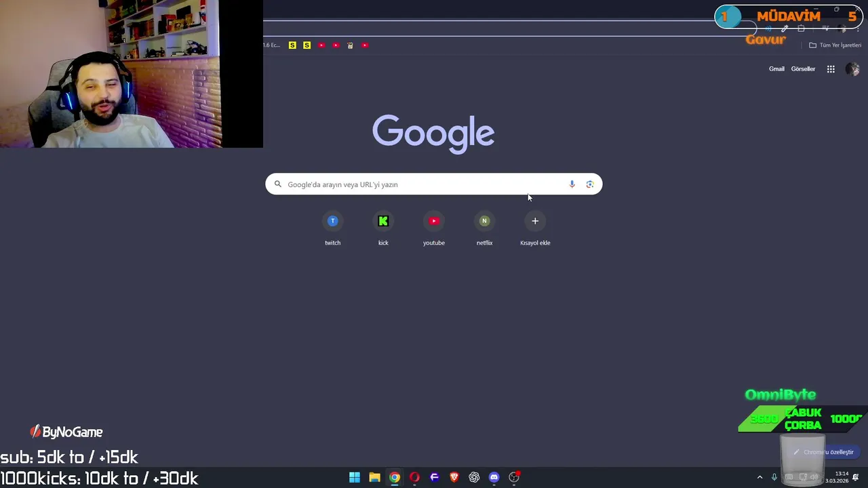Open the youtube shortcut tile

coord(434,229)
